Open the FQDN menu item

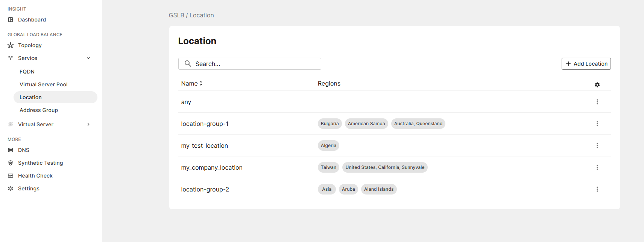click(27, 72)
